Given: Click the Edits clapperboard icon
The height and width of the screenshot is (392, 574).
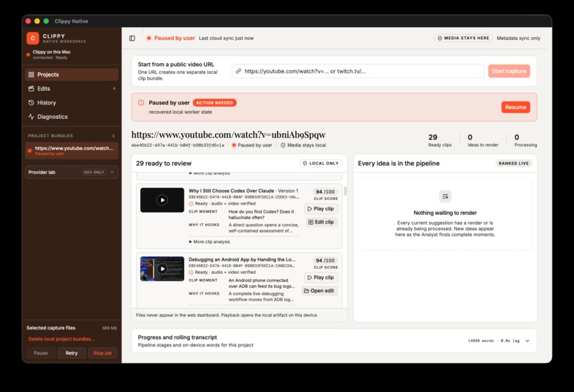Looking at the screenshot, I should point(31,88).
